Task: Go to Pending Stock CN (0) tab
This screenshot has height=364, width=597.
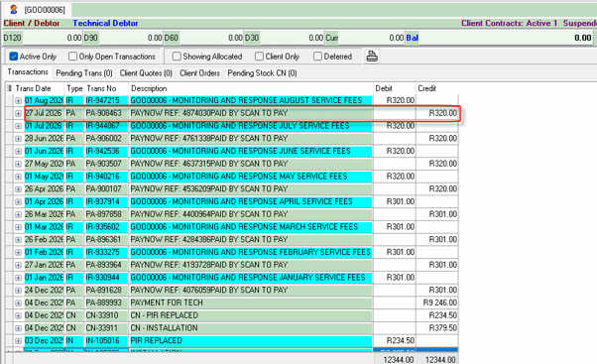Action: 263,72
